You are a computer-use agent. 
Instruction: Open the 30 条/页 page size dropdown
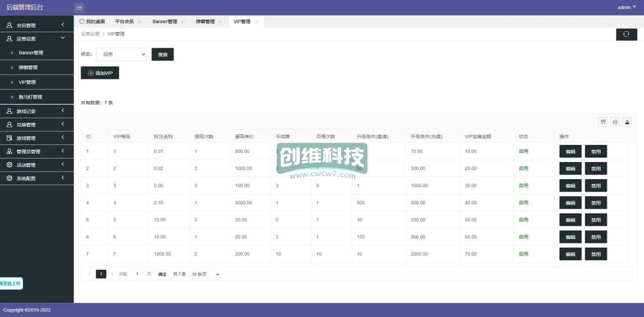(x=205, y=274)
